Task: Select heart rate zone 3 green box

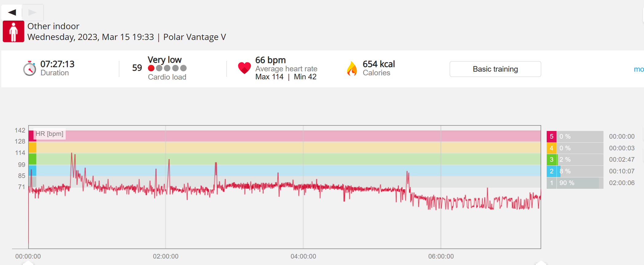Action: click(x=551, y=160)
